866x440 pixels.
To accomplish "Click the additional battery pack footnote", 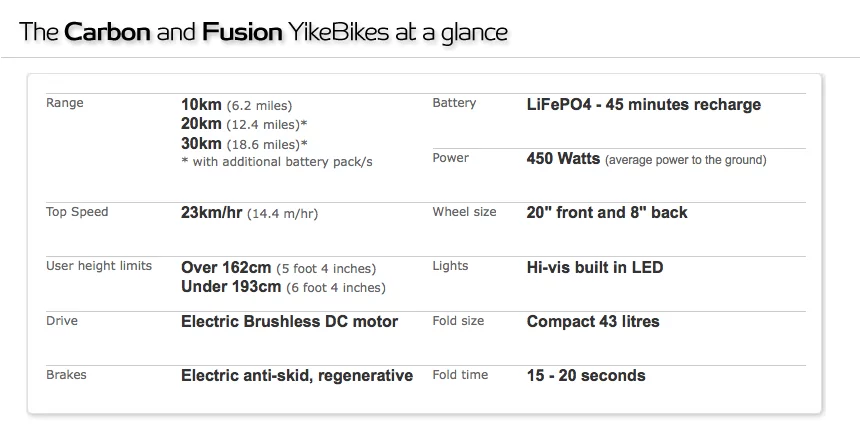I will (277, 162).
